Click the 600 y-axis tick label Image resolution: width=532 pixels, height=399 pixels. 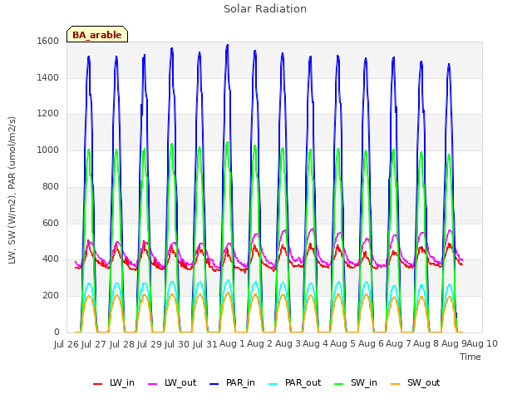click(51, 224)
